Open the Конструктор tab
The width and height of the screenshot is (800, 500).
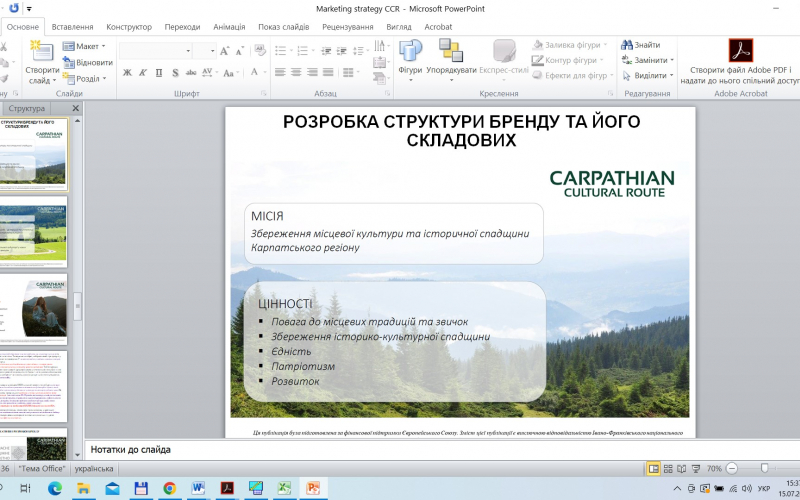129,27
